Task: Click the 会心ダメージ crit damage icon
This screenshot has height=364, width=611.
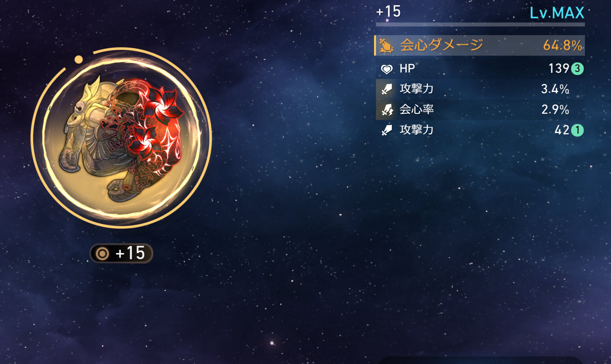Action: [x=386, y=45]
